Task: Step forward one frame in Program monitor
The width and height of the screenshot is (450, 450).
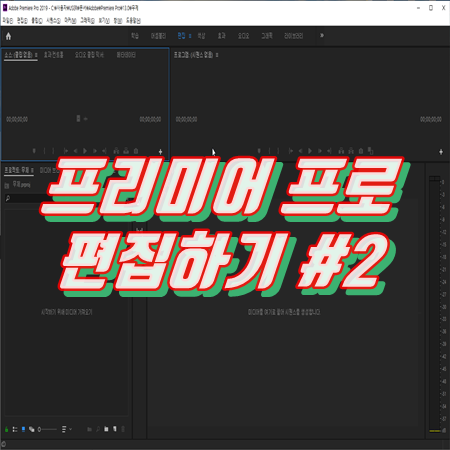Action: click(x=320, y=151)
